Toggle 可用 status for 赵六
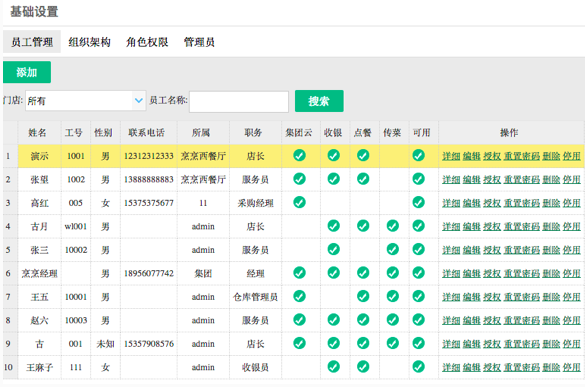 [419, 320]
